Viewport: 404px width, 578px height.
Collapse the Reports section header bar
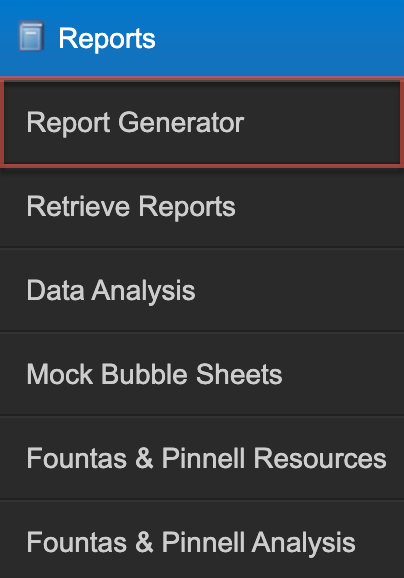[x=202, y=38]
